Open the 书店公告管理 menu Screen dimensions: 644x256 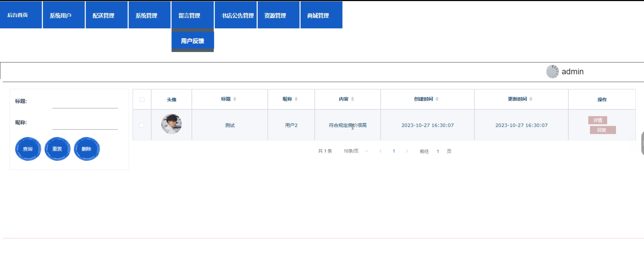pyautogui.click(x=235, y=15)
